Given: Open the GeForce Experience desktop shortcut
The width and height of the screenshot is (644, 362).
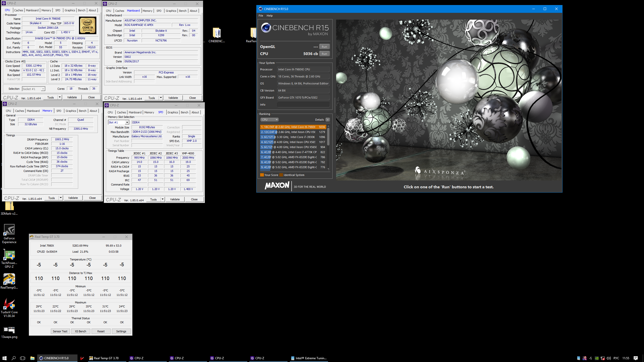Looking at the screenshot, I should coord(9,234).
